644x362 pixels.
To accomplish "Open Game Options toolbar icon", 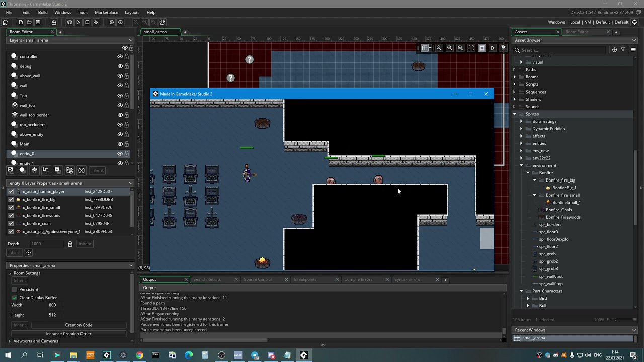I will (x=112, y=22).
